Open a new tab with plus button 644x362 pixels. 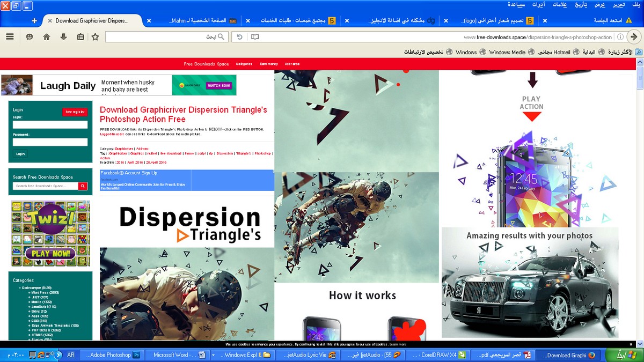(x=34, y=21)
